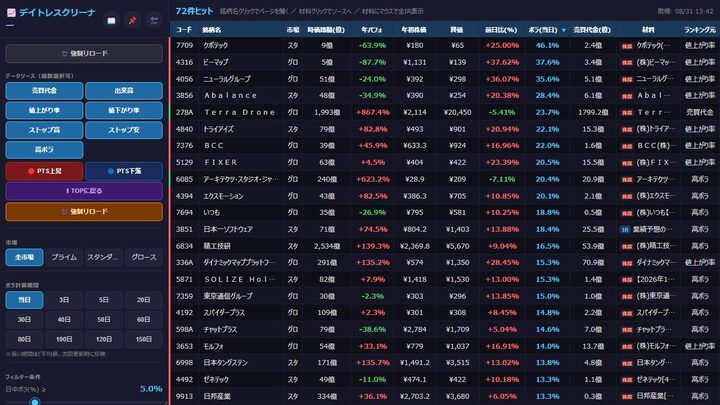Select the スタンダ… market tab

click(x=104, y=258)
